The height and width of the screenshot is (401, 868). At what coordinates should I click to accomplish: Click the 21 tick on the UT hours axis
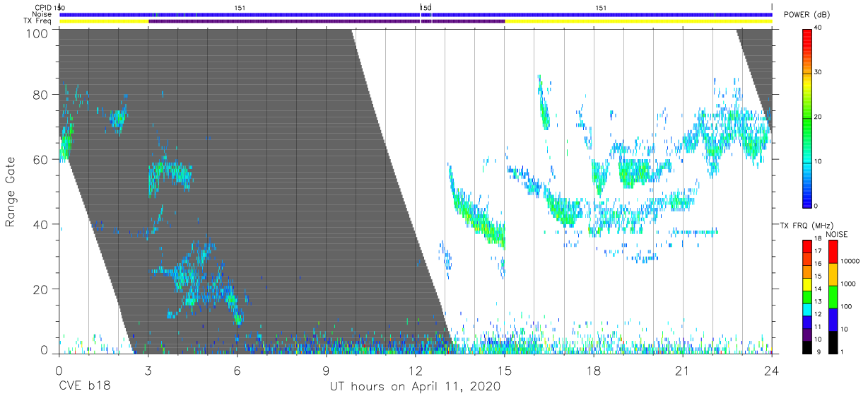pos(683,370)
